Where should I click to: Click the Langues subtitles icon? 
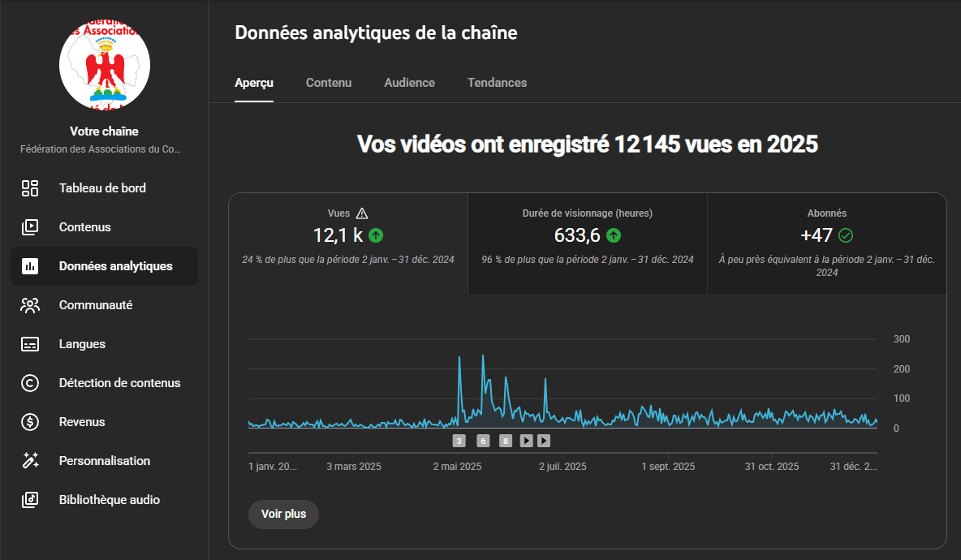(30, 344)
